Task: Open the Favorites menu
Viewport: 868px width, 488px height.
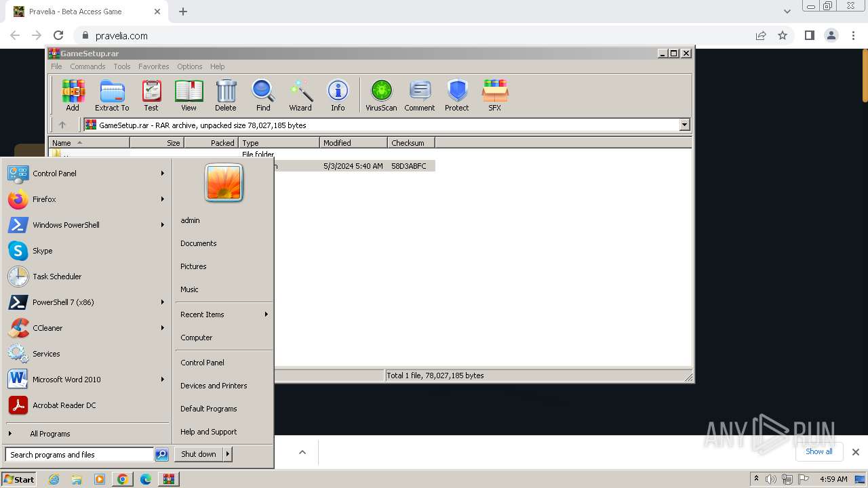Action: (x=154, y=66)
